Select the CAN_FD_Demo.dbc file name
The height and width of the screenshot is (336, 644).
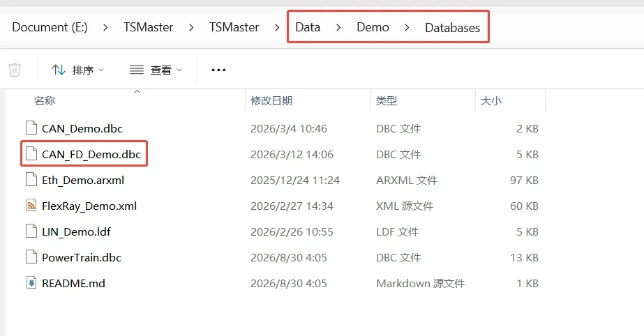coord(91,154)
